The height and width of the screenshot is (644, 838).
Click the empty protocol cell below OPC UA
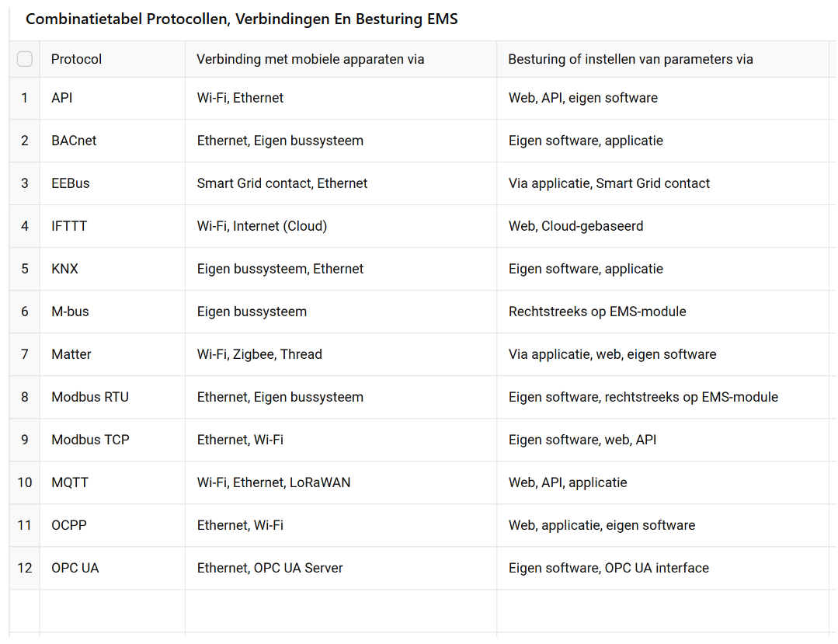coord(113,611)
